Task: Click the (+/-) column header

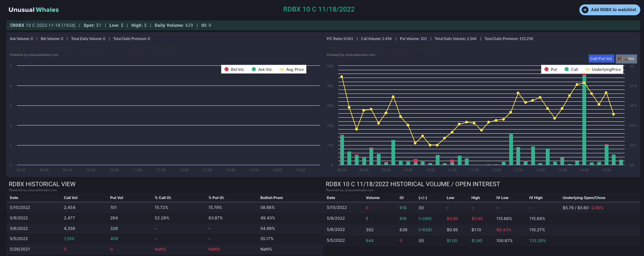Action: 423,198
